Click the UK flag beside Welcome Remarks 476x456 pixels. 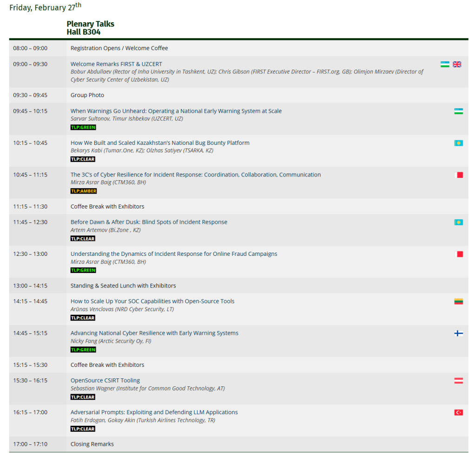457,65
